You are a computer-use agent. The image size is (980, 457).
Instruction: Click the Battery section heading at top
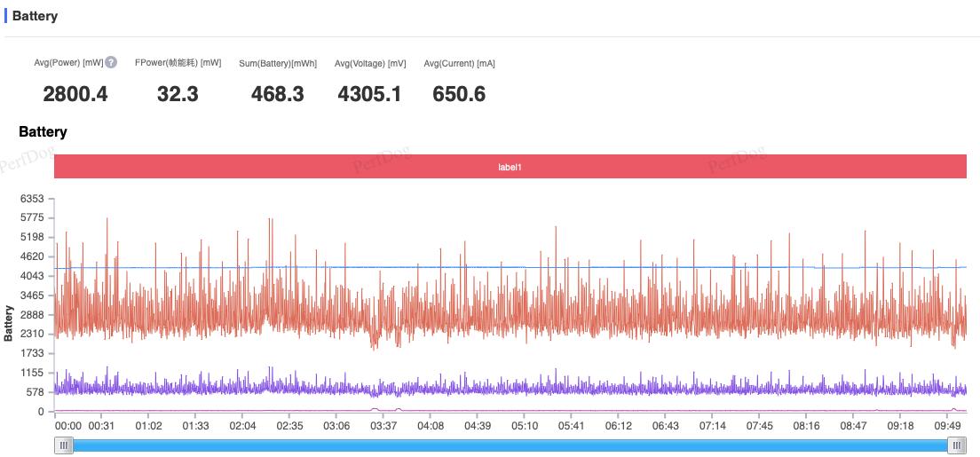35,16
